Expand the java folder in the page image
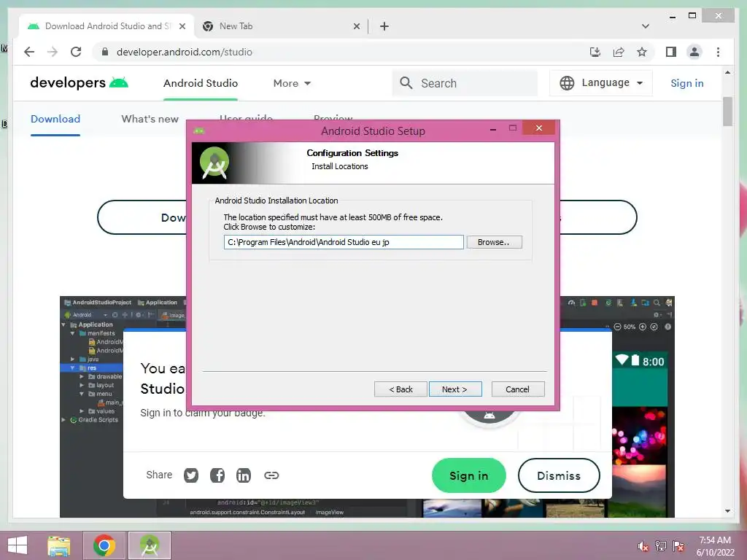 72,359
